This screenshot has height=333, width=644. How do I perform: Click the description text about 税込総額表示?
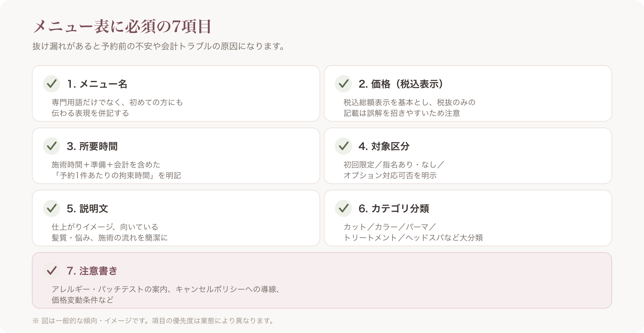pos(409,108)
